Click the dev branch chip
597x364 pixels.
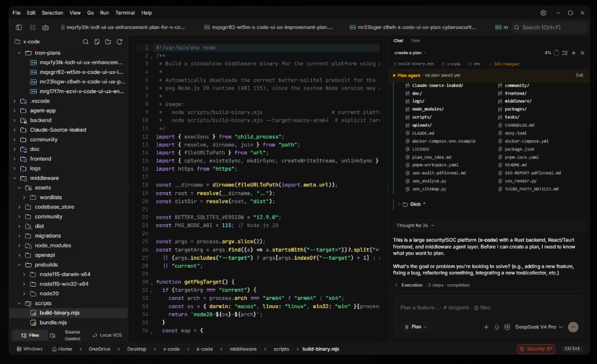(x=475, y=64)
